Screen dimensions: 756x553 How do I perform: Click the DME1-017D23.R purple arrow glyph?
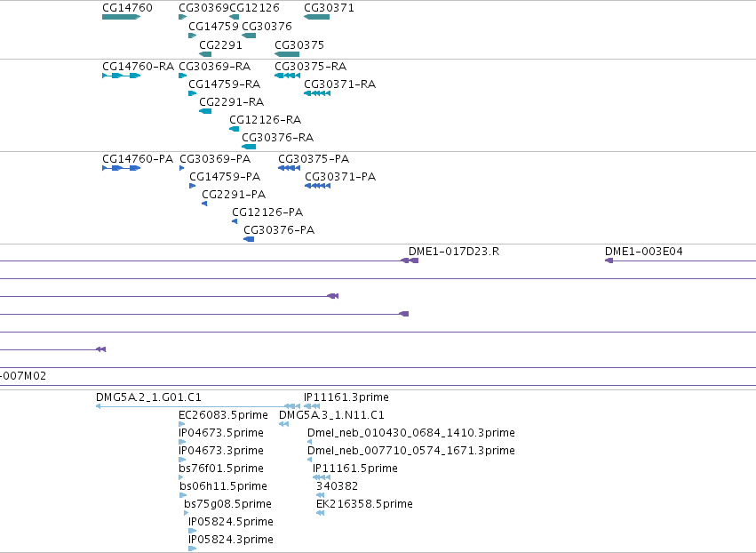click(410, 260)
